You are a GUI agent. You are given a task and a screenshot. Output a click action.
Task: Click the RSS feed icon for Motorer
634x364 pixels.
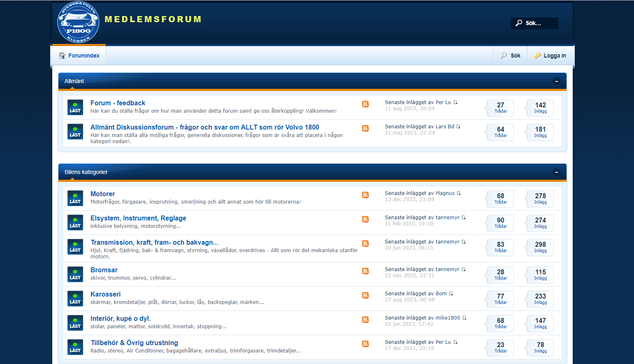[365, 195]
